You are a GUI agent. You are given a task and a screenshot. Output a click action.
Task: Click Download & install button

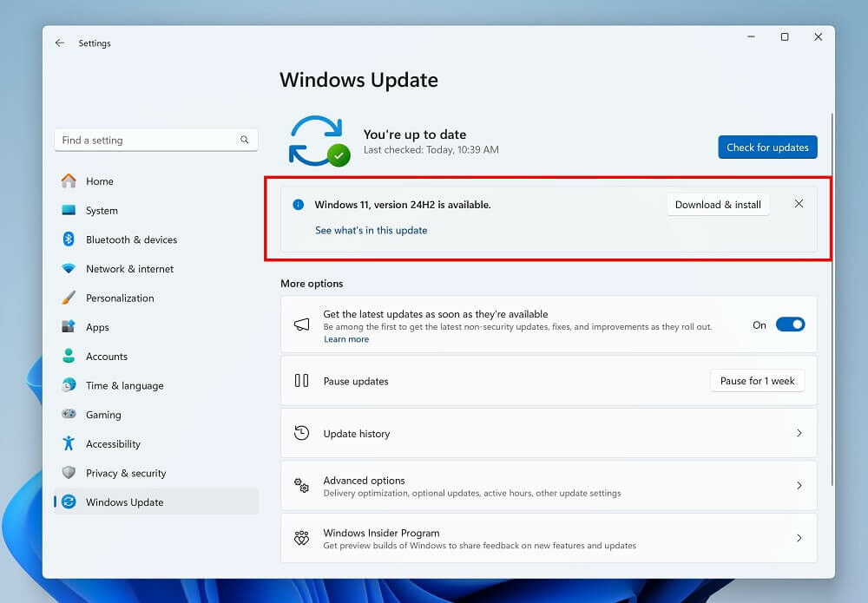click(x=718, y=205)
